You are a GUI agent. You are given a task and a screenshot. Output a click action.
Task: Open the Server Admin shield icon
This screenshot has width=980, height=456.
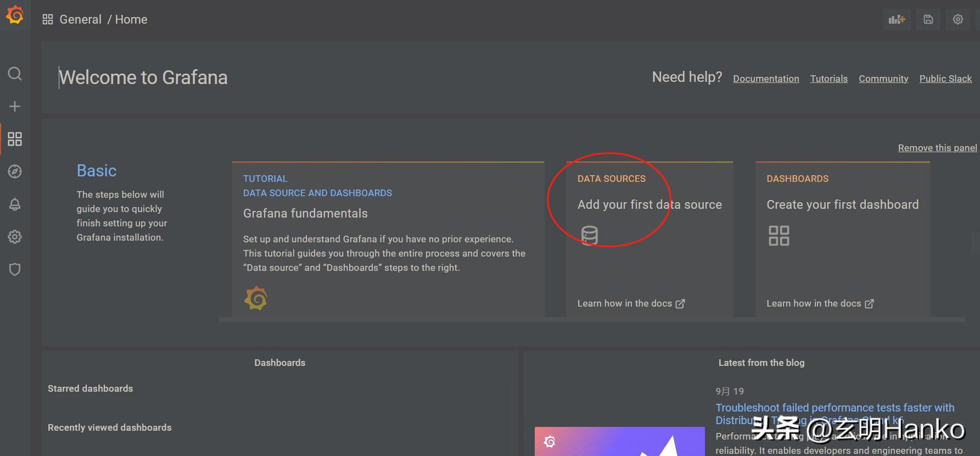coord(15,269)
